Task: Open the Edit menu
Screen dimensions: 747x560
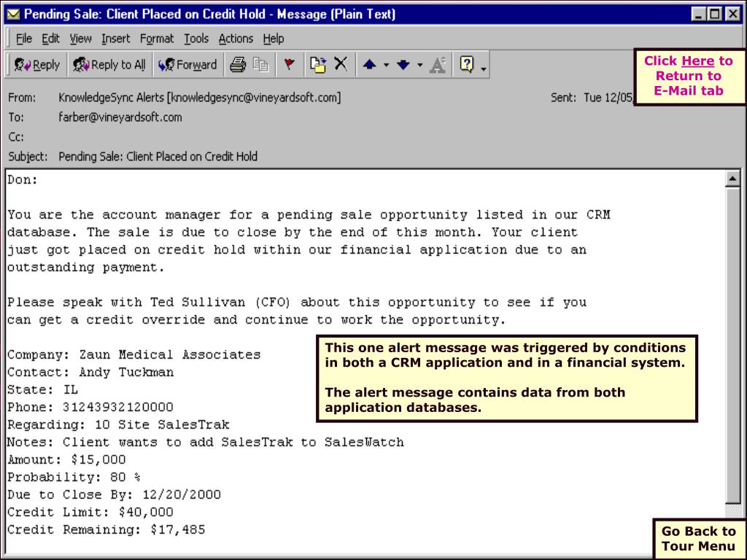Action: tap(50, 39)
